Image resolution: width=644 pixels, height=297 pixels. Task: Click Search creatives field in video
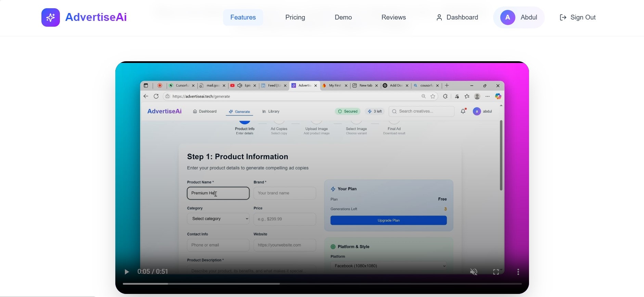[x=422, y=112]
